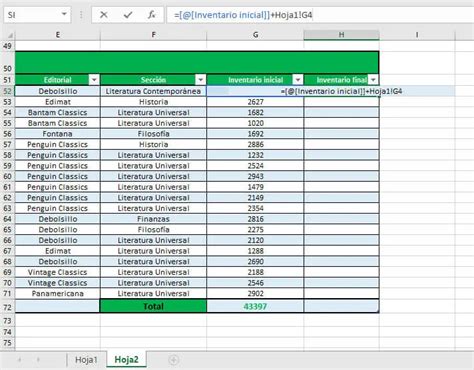Screen dimensions: 474x370
Task: Click the green Total cell
Action: click(153, 306)
